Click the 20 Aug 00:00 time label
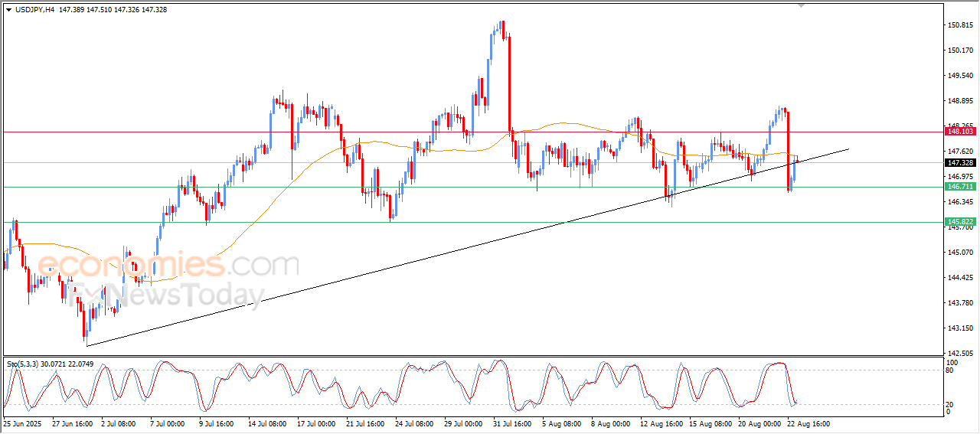Screen dimensions: 980x434 pos(758,423)
